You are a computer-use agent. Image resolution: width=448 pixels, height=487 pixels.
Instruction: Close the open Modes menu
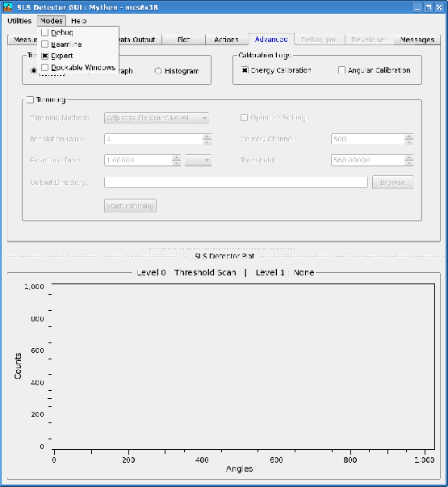click(51, 21)
